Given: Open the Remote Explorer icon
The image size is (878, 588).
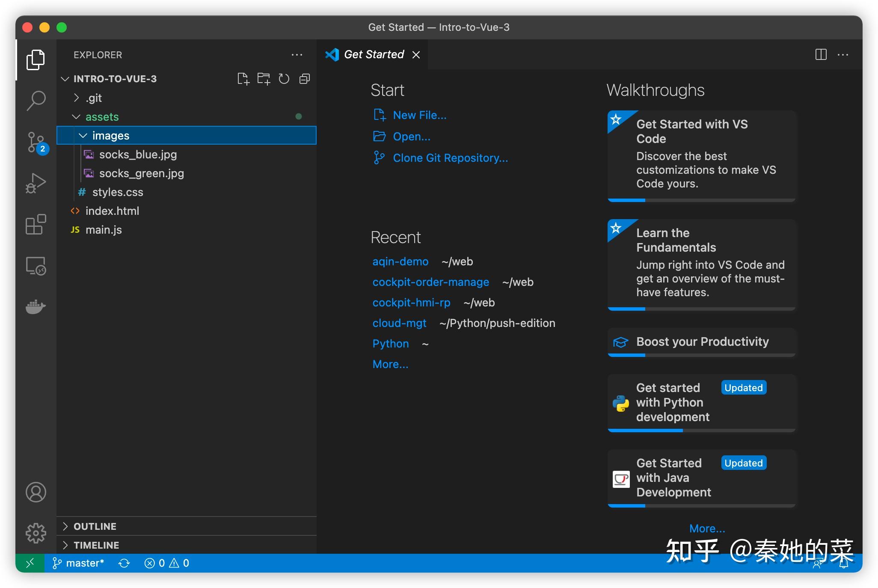Looking at the screenshot, I should click(36, 266).
